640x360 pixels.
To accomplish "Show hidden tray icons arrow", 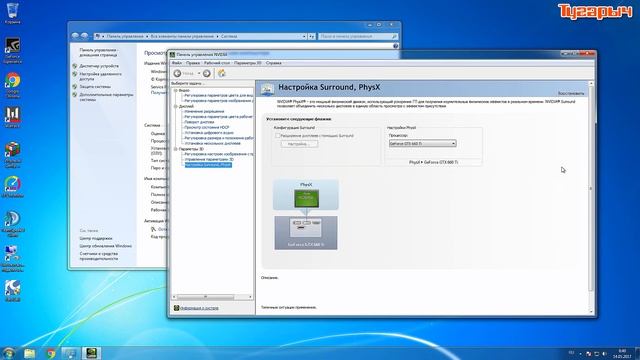I will pyautogui.click(x=580, y=353).
